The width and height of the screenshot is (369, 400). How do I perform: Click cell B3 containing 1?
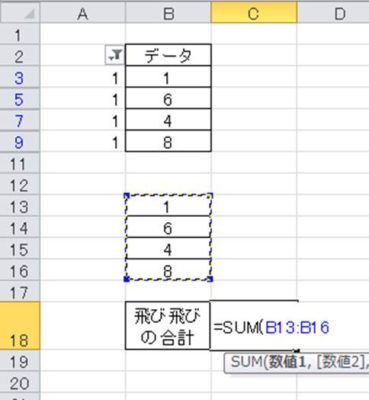point(168,77)
